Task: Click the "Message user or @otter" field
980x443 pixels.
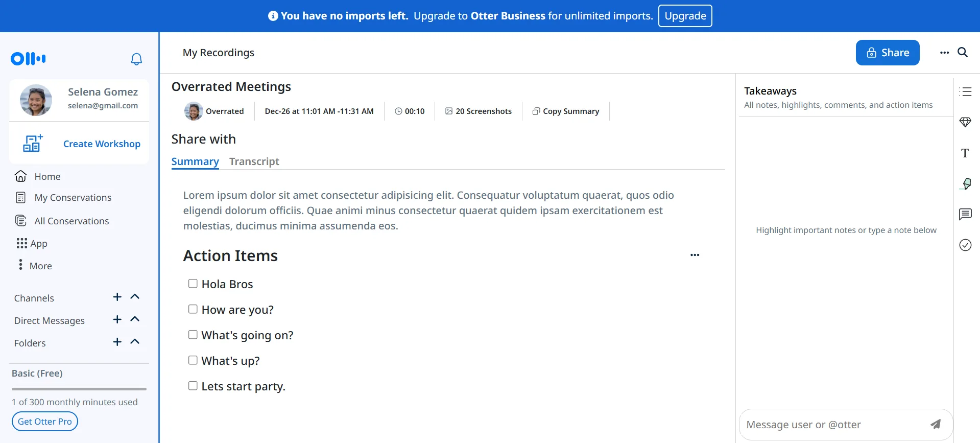Action: [832, 425]
